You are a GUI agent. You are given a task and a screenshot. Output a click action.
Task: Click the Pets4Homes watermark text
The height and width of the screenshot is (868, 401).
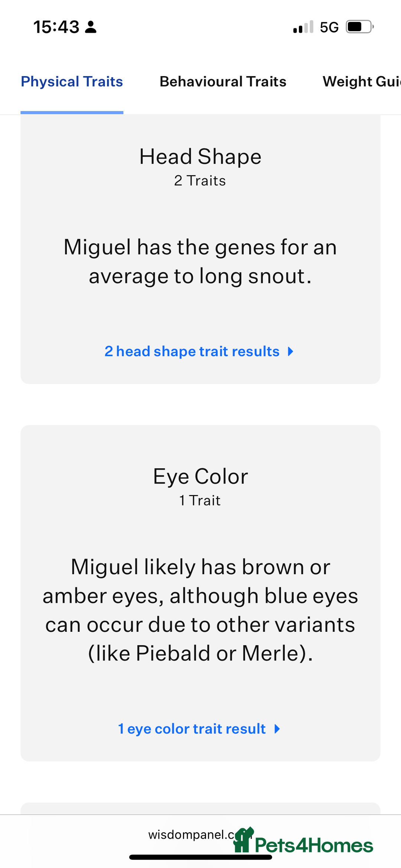pyautogui.click(x=314, y=845)
